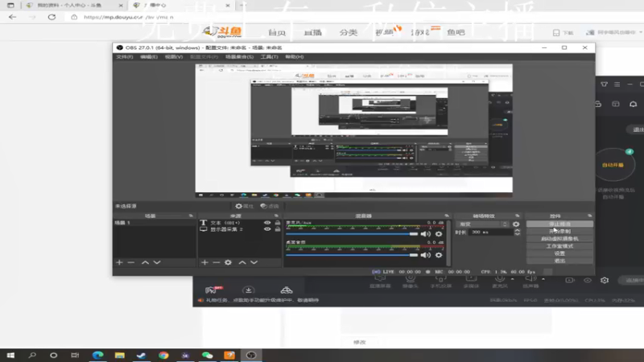Click the source filters button above scenes
This screenshot has width=644, height=362.
tap(270, 206)
